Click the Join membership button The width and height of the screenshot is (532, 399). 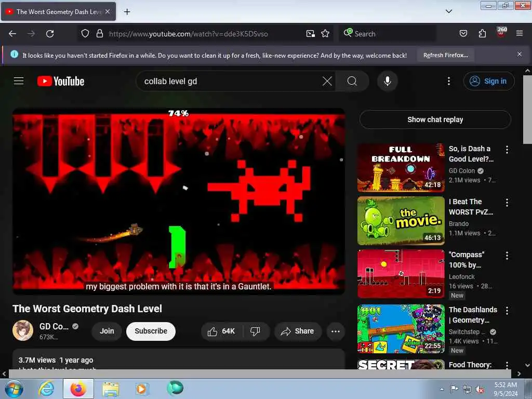point(107,331)
